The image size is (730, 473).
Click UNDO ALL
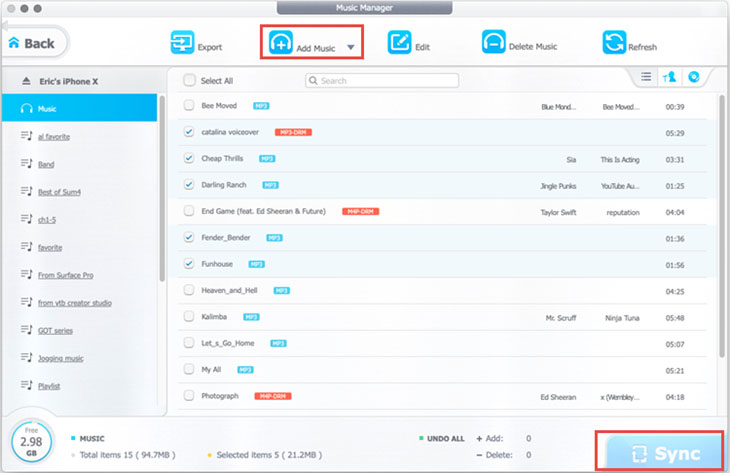pyautogui.click(x=446, y=439)
